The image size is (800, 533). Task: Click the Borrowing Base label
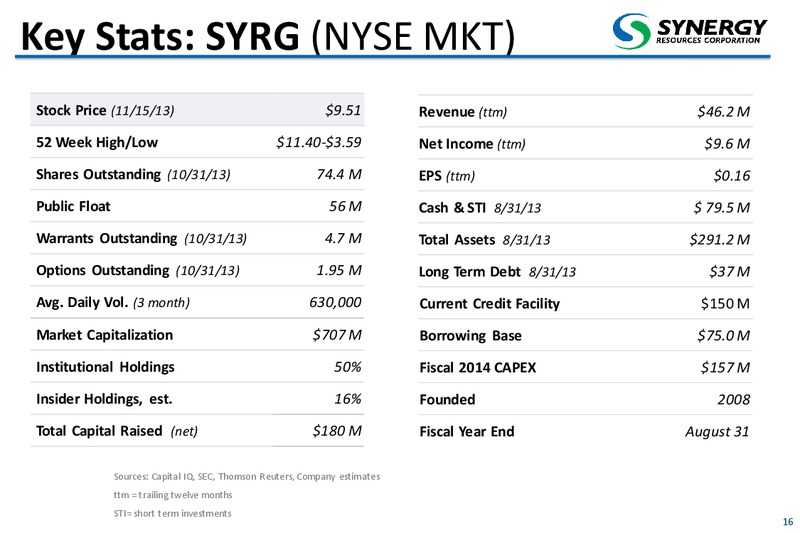coord(470,336)
